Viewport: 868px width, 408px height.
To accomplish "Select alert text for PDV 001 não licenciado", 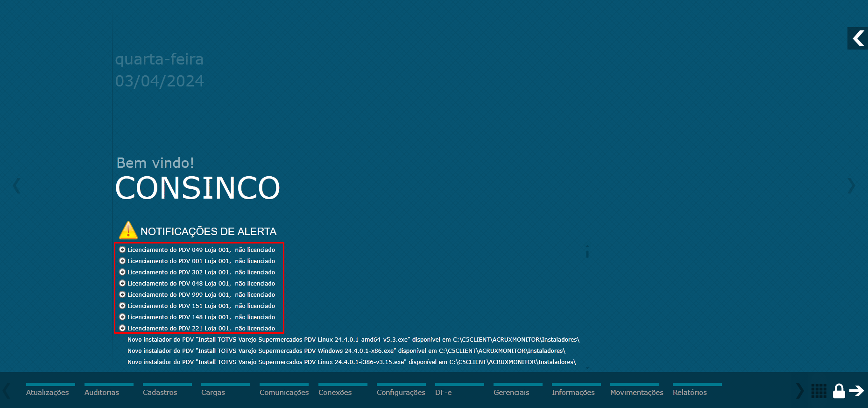I will click(x=201, y=261).
